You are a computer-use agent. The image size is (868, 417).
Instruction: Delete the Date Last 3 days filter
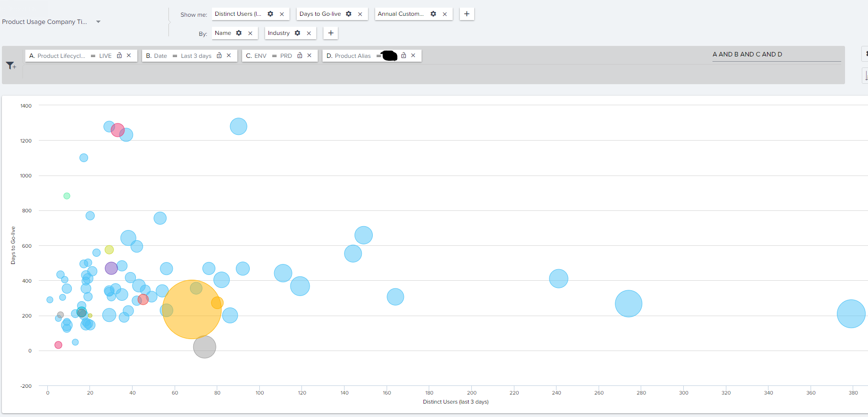pyautogui.click(x=229, y=55)
